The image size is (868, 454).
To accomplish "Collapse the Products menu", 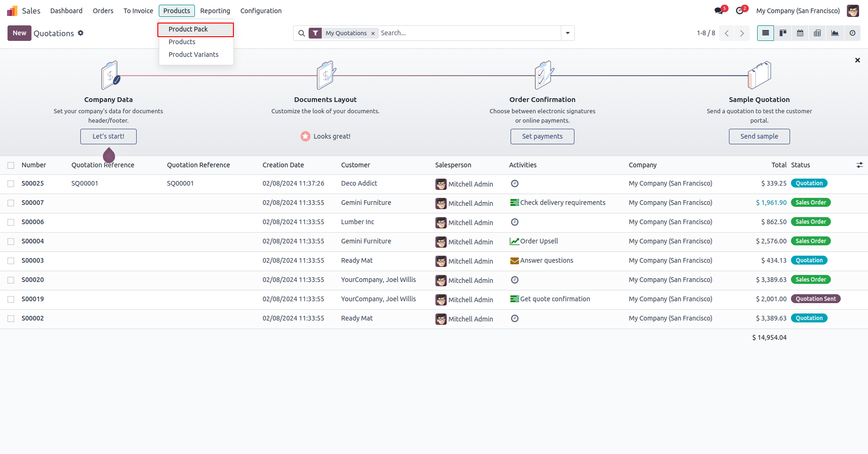I will tap(177, 11).
